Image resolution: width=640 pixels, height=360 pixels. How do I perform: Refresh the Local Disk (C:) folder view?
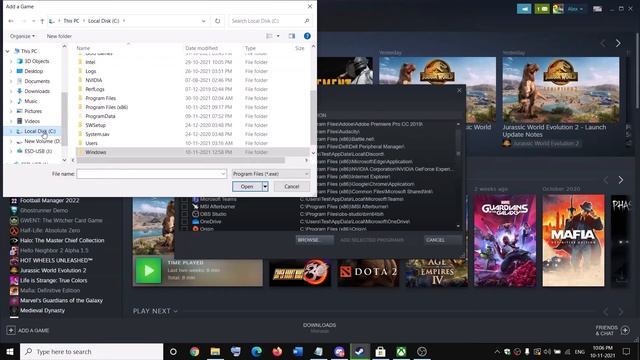click(218, 21)
